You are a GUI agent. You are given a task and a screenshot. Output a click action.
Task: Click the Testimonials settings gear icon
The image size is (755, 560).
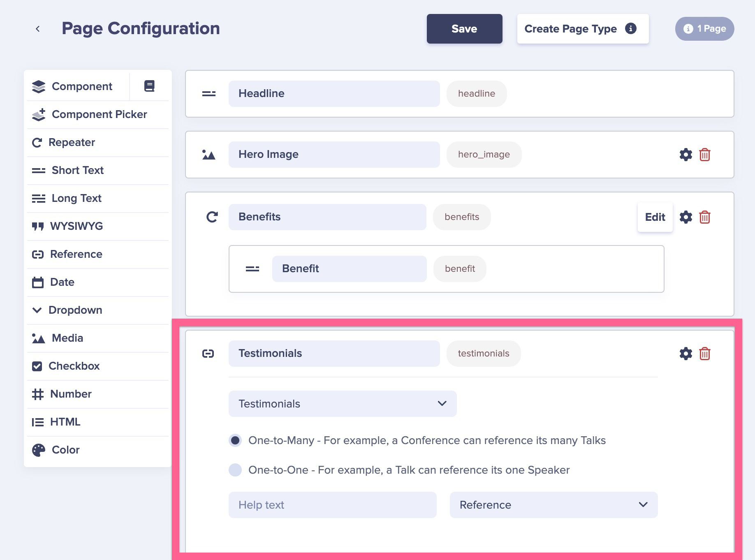686,354
